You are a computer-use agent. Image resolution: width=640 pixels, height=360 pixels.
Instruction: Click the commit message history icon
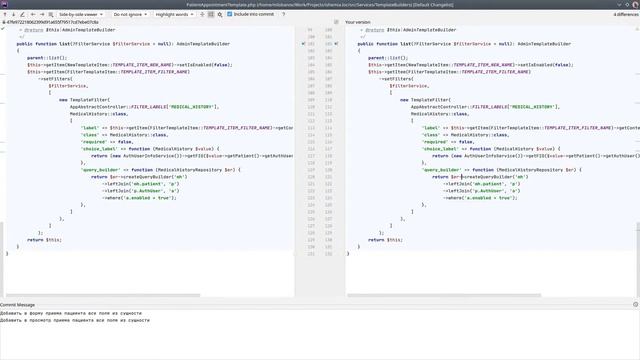(636, 304)
